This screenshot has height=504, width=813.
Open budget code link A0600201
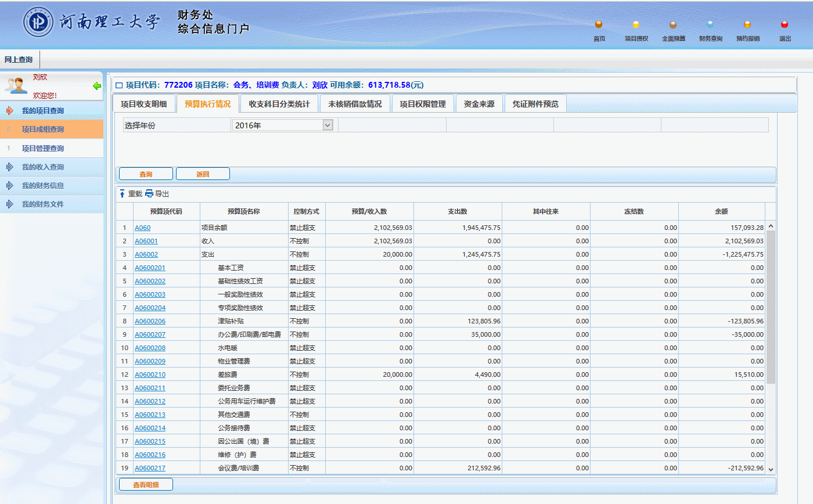(150, 268)
